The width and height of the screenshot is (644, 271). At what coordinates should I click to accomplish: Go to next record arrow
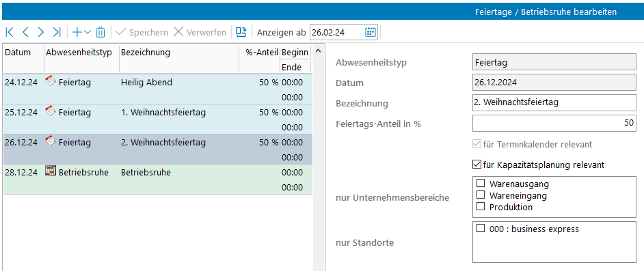tap(40, 32)
